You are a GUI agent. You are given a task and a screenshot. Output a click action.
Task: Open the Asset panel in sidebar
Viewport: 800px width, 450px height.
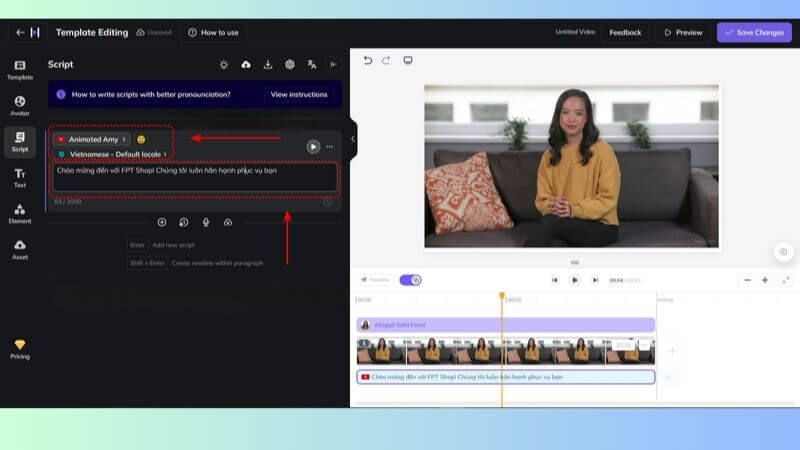point(19,249)
